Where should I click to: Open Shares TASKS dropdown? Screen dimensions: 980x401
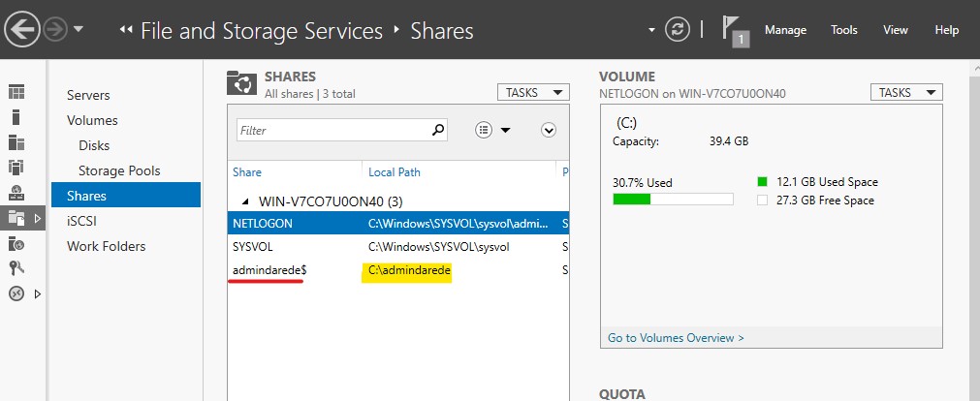(533, 92)
